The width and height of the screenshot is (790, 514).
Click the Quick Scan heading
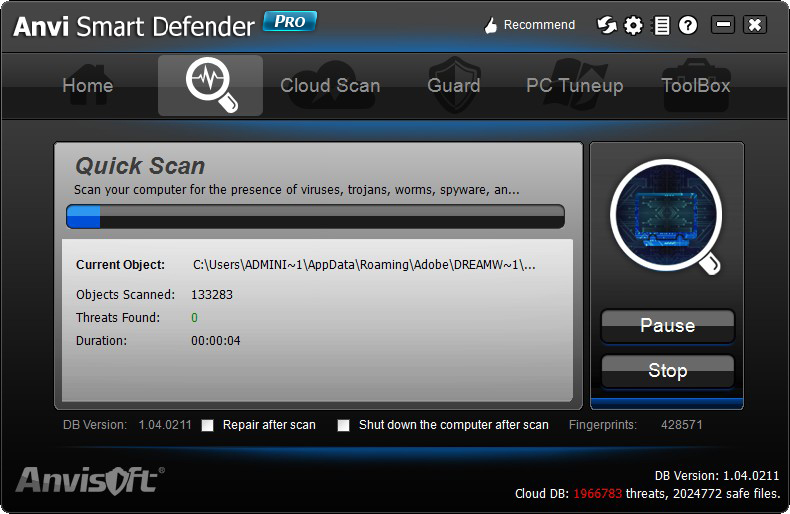tap(140, 166)
